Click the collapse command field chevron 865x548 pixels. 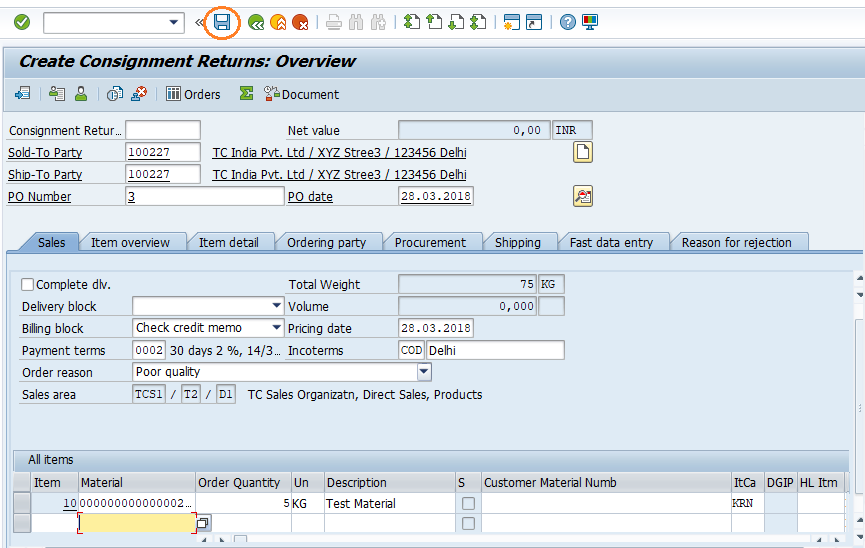(x=199, y=23)
